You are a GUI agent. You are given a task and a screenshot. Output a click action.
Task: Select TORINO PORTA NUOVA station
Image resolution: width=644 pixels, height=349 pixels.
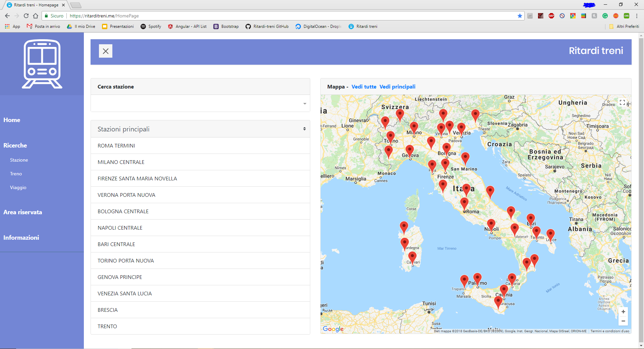point(200,261)
